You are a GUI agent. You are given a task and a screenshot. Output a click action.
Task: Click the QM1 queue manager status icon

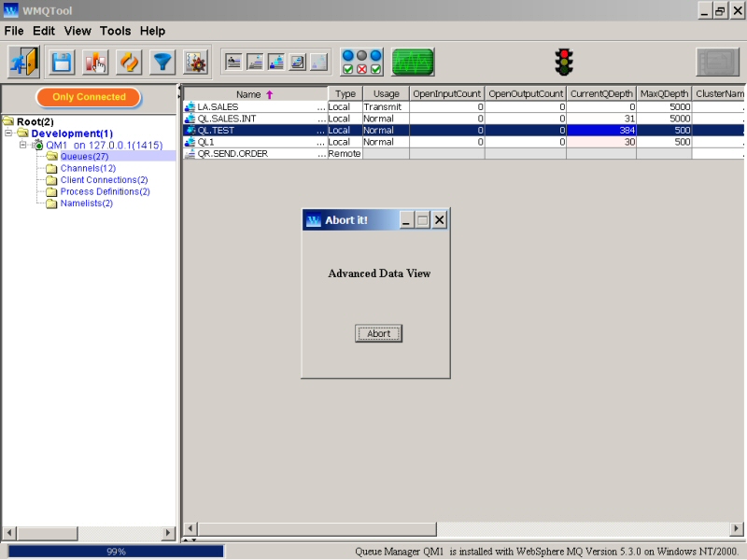pyautogui.click(x=37, y=145)
